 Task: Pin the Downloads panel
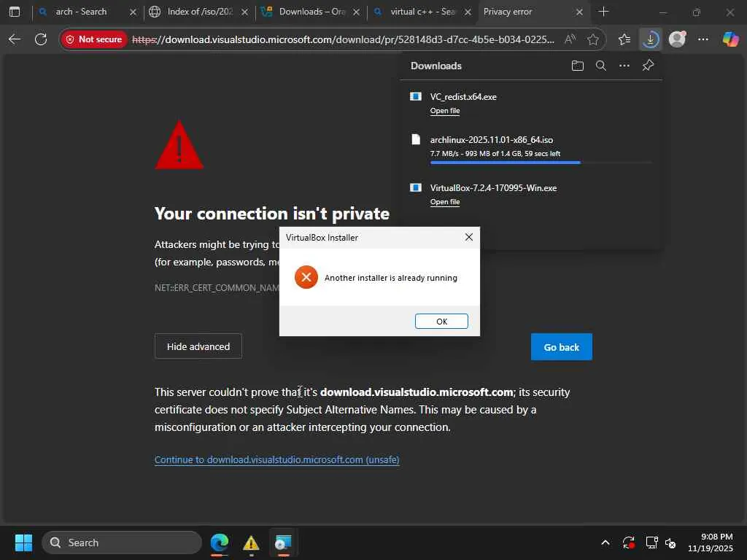(x=648, y=66)
